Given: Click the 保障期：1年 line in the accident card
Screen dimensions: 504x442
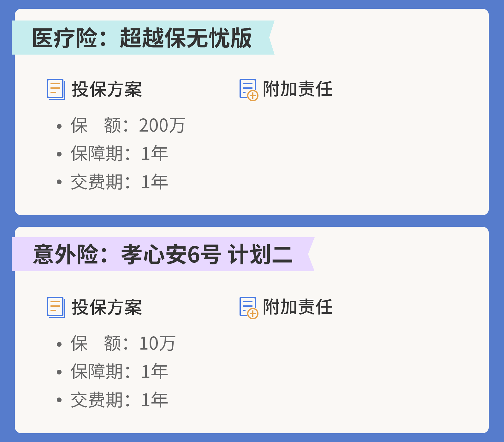Looking at the screenshot, I should 119,372.
